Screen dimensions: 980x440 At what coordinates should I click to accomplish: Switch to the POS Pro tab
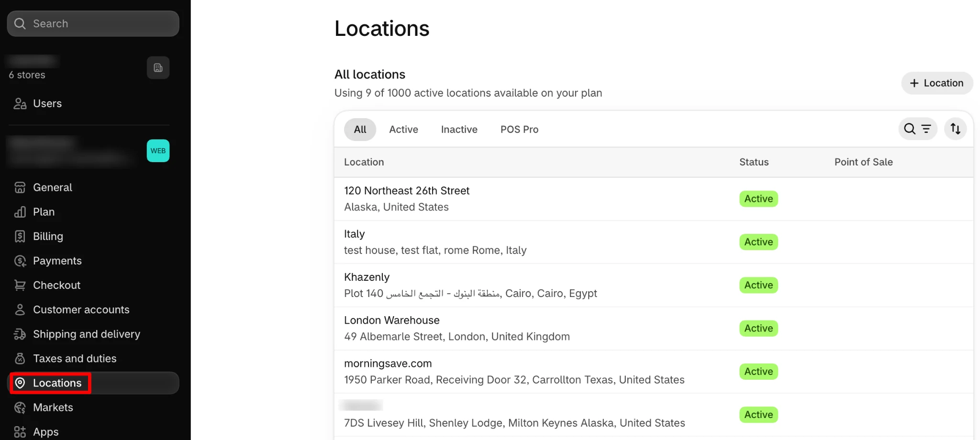click(519, 129)
